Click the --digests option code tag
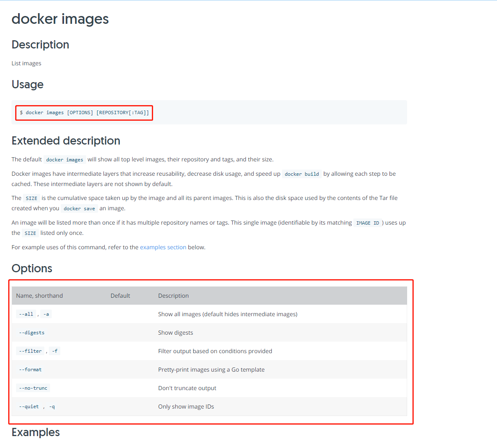497x448 pixels. pos(32,333)
